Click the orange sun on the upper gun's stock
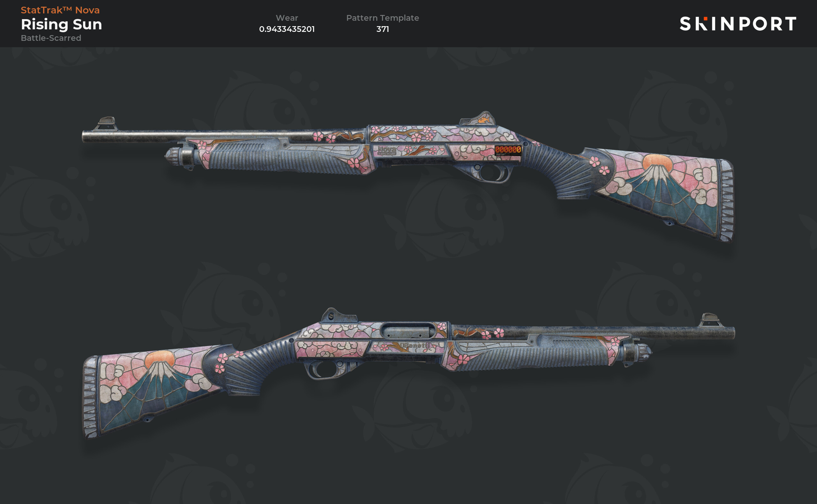The image size is (817, 504). point(657,161)
